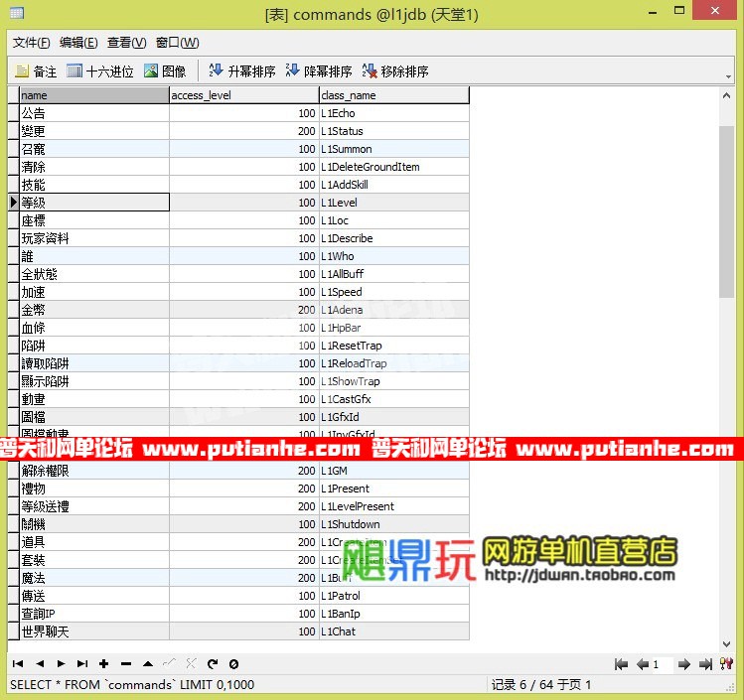
Task: Select the L1ShowTrap class cell
Action: pos(394,381)
